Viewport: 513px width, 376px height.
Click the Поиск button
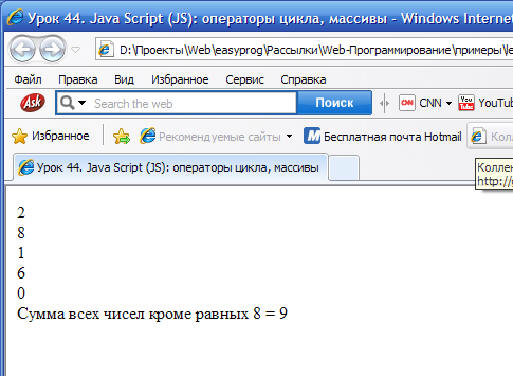click(334, 103)
